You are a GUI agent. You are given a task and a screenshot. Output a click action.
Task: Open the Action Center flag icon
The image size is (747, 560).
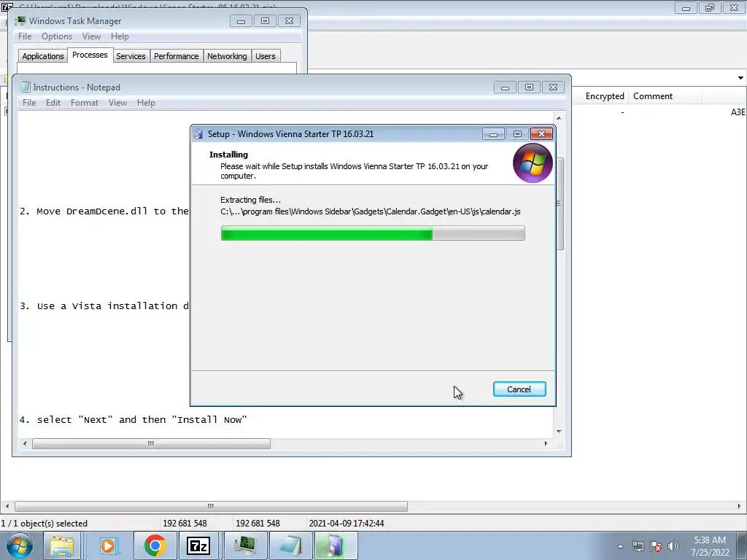pos(656,546)
